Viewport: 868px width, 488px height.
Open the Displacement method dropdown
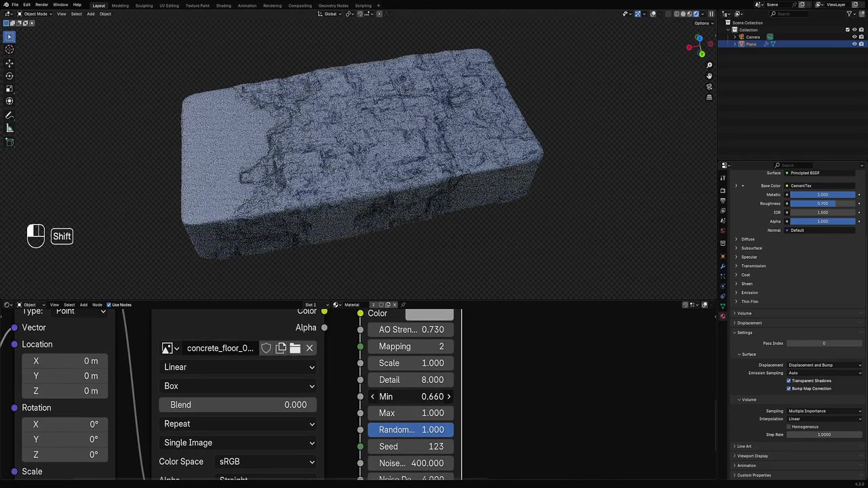[824, 365]
